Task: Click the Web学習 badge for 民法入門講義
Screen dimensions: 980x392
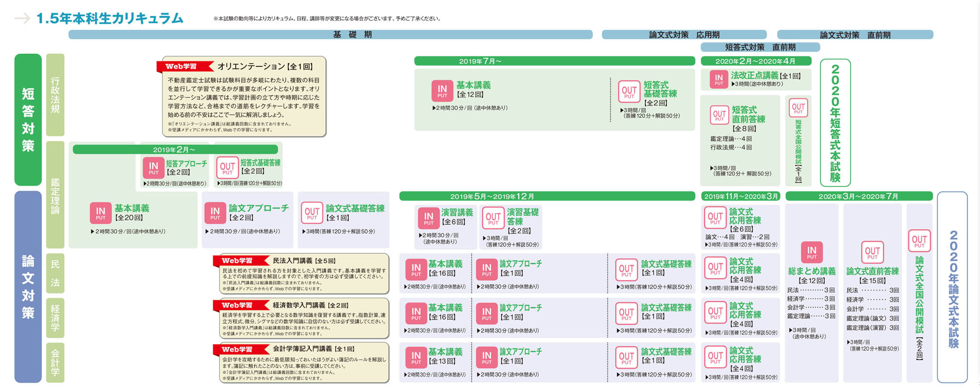Action: [x=238, y=261]
